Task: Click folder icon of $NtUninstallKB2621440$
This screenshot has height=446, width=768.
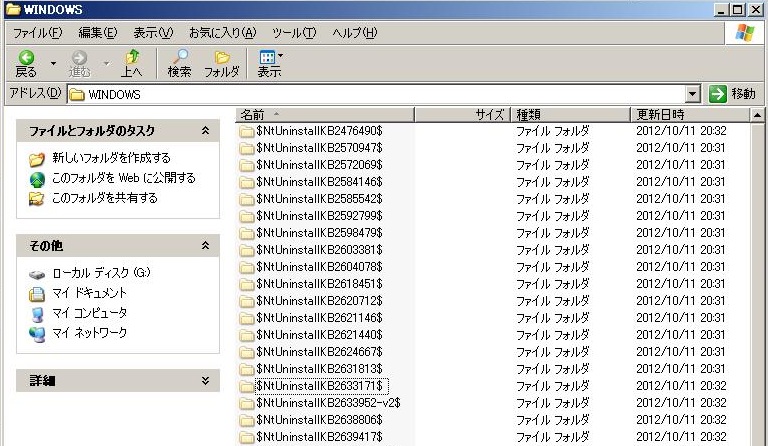Action: point(246,335)
